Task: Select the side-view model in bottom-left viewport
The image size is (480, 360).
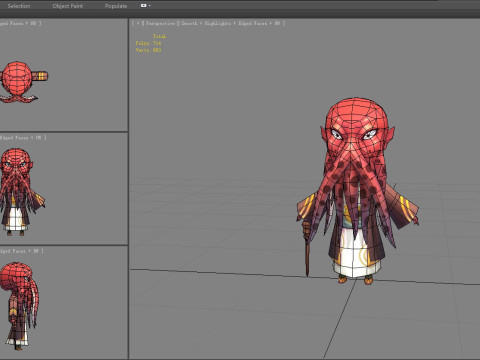Action: pyautogui.click(x=19, y=305)
